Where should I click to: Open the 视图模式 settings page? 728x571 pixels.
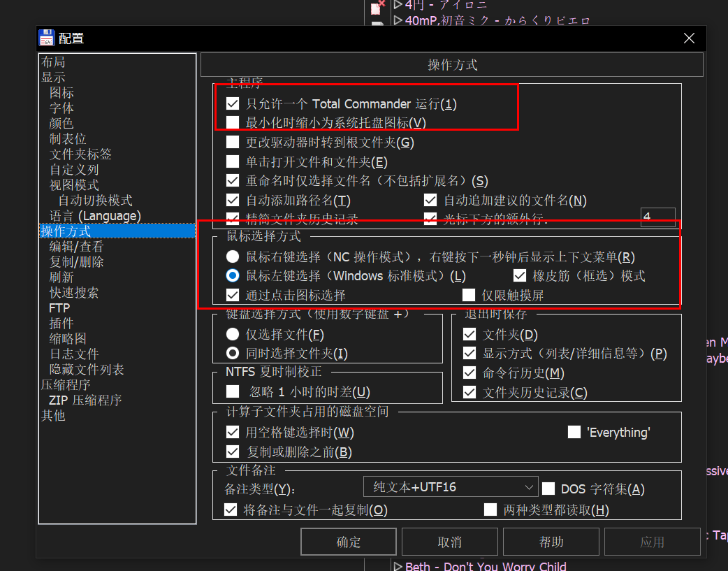[74, 185]
